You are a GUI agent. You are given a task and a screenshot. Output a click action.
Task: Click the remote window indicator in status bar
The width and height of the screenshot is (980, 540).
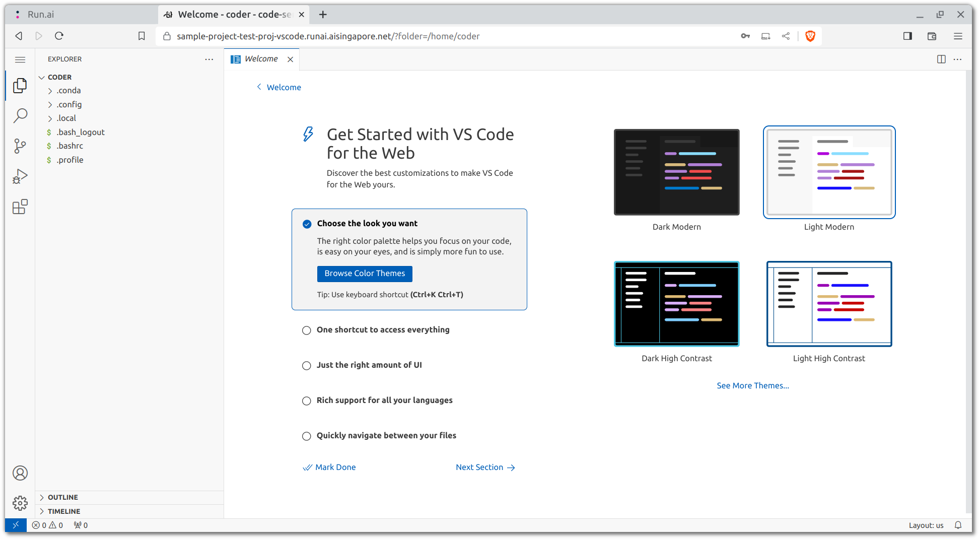16,525
